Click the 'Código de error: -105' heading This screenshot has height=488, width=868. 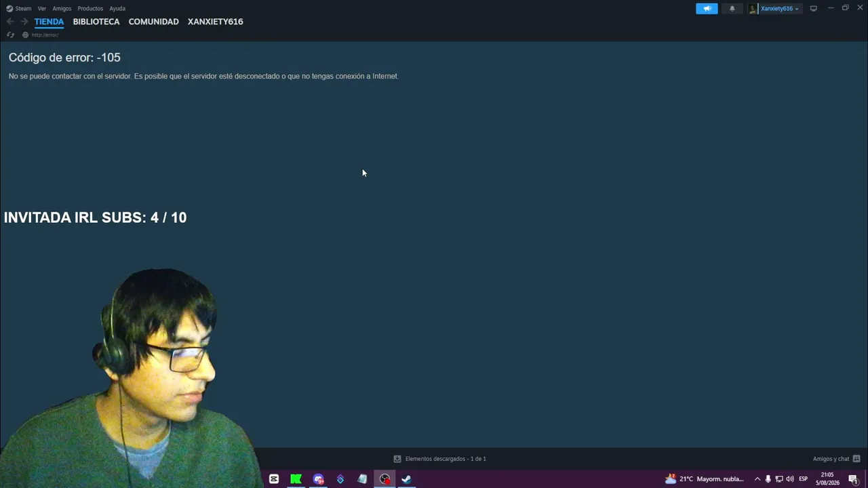64,58
